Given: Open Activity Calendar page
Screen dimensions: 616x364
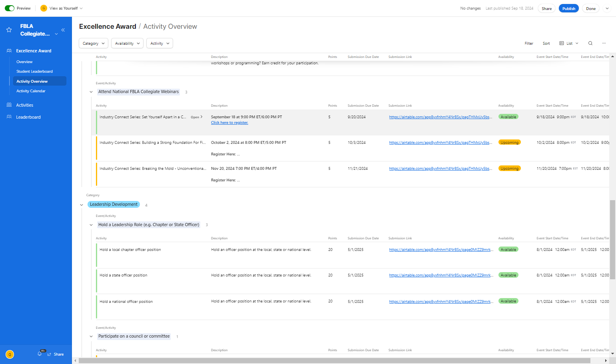Looking at the screenshot, I should pos(31,91).
